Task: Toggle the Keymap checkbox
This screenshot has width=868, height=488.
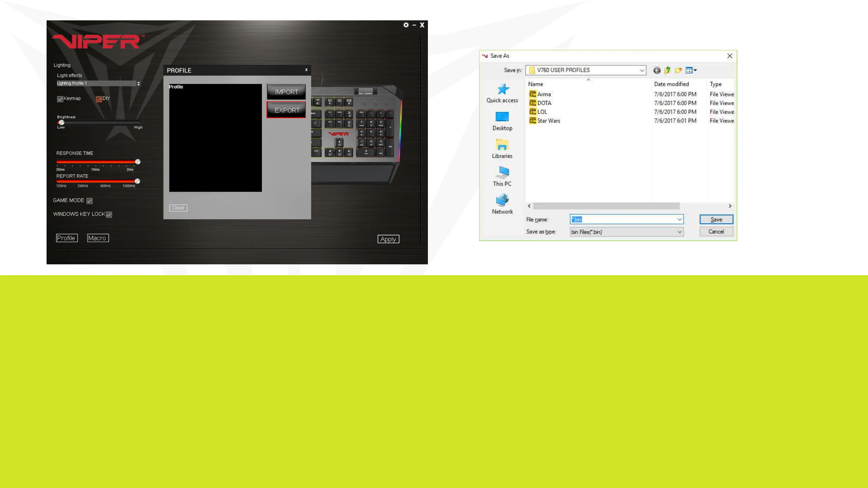Action: [x=60, y=99]
